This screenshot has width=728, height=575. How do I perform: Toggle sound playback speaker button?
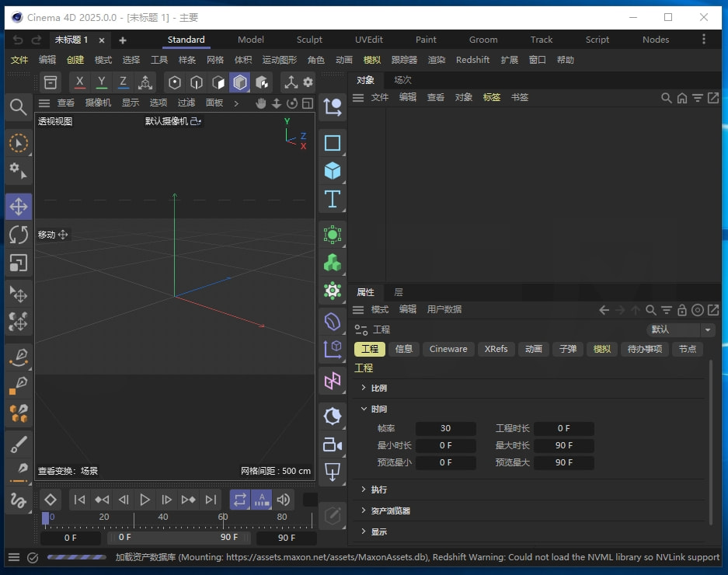[x=283, y=500]
